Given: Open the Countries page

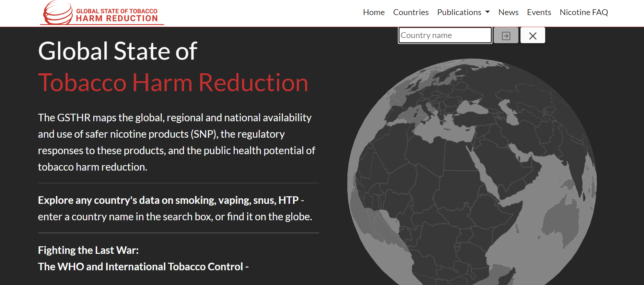Looking at the screenshot, I should click(x=411, y=12).
